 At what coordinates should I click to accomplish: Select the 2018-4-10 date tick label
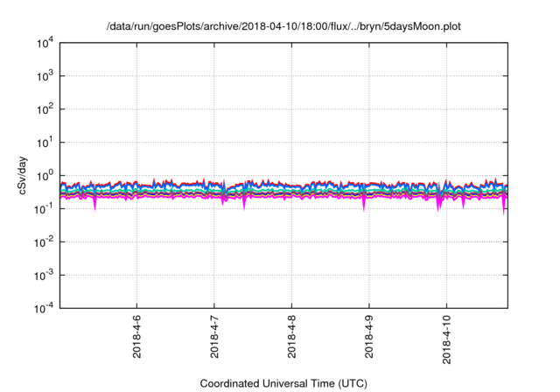[447, 339]
